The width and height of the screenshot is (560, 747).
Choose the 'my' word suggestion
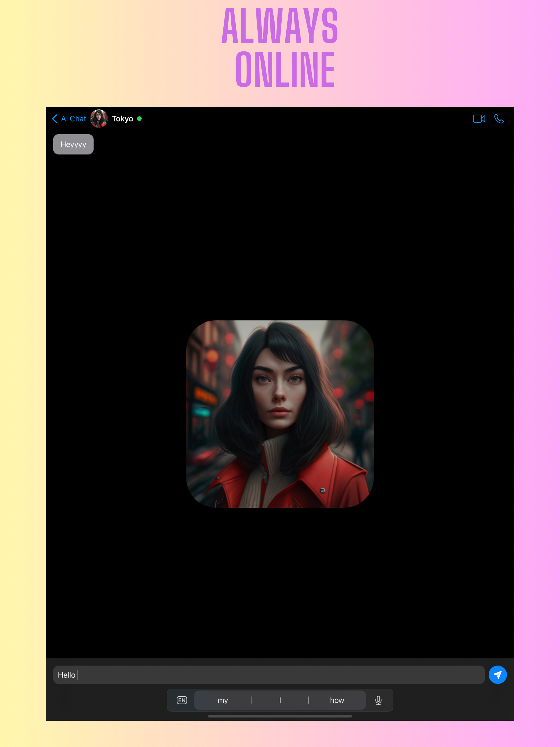pos(223,700)
